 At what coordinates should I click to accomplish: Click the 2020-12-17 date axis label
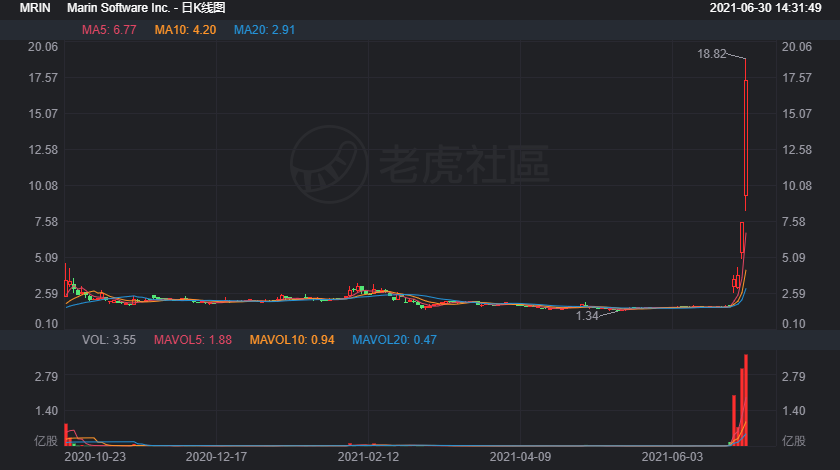pos(216,457)
